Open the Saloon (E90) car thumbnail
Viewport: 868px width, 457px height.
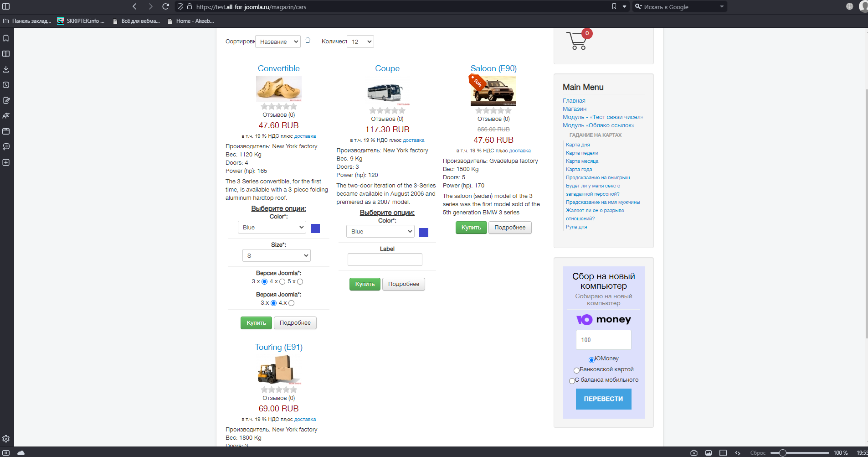click(x=493, y=91)
